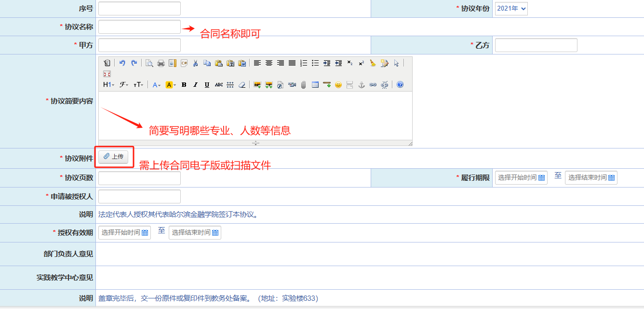
Task: Expand the H1 heading format dropdown
Action: tap(108, 85)
